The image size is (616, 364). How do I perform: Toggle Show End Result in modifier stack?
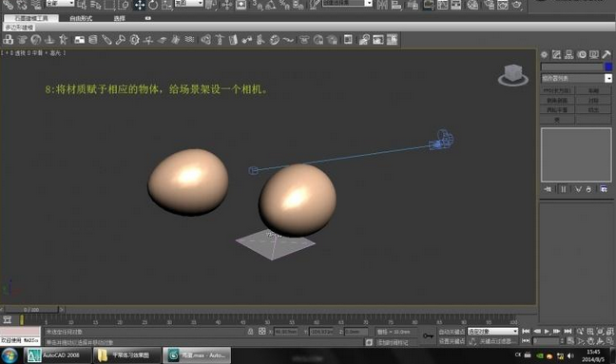point(564,189)
